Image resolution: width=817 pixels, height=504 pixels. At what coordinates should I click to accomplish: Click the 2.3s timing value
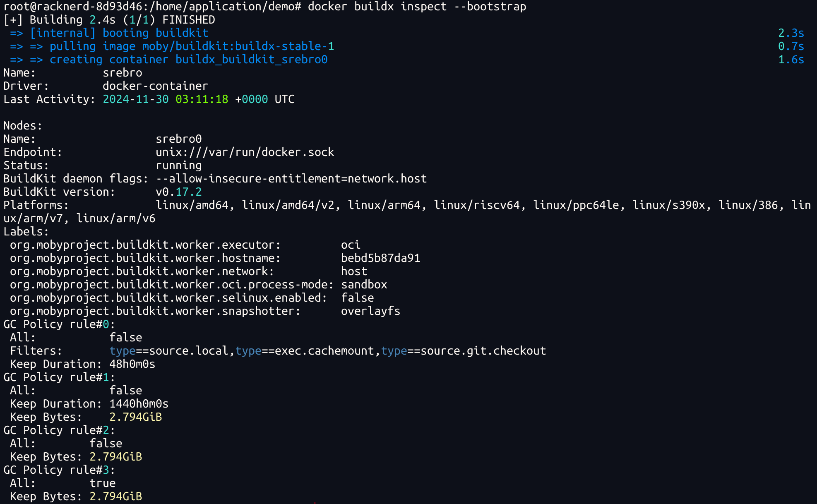pyautogui.click(x=791, y=33)
